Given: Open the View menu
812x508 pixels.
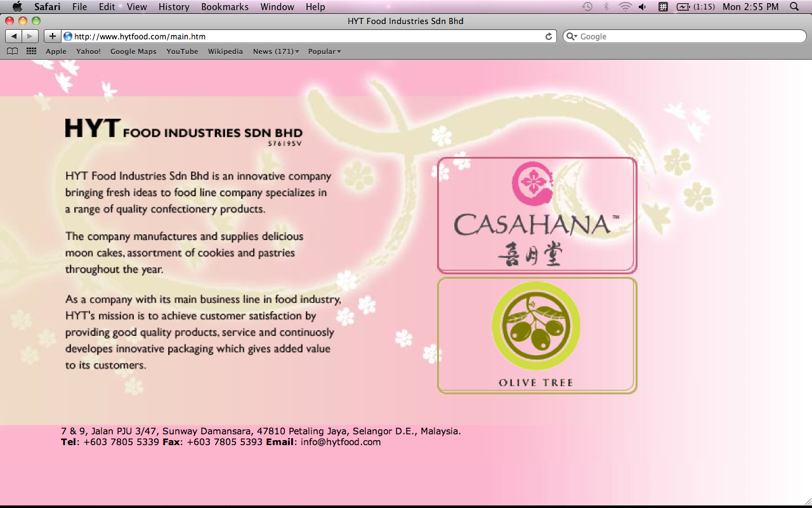Looking at the screenshot, I should [x=136, y=7].
